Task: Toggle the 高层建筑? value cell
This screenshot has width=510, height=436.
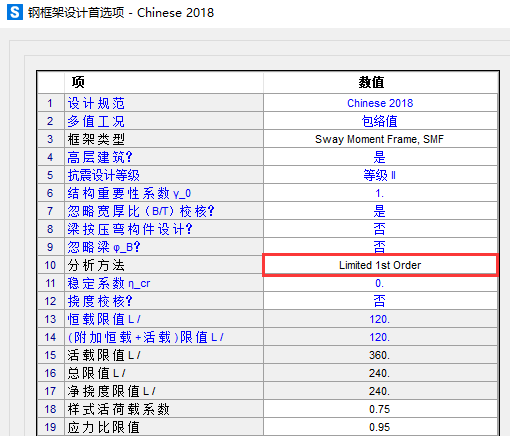Action: tap(380, 157)
